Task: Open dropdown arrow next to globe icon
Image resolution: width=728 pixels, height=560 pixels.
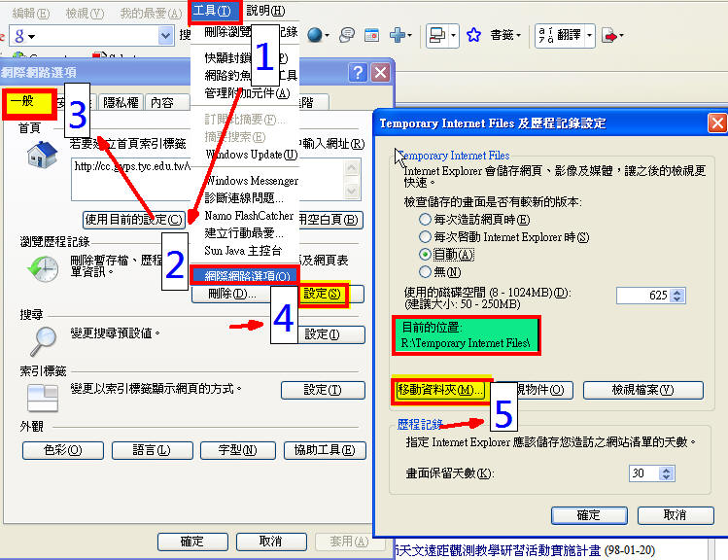Action: (328, 36)
